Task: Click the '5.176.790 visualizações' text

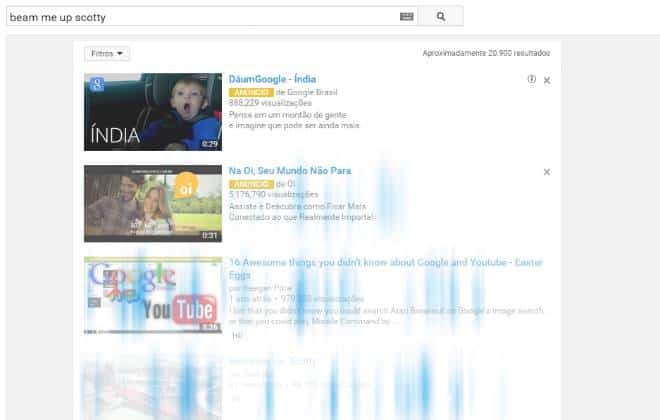Action: coord(274,194)
